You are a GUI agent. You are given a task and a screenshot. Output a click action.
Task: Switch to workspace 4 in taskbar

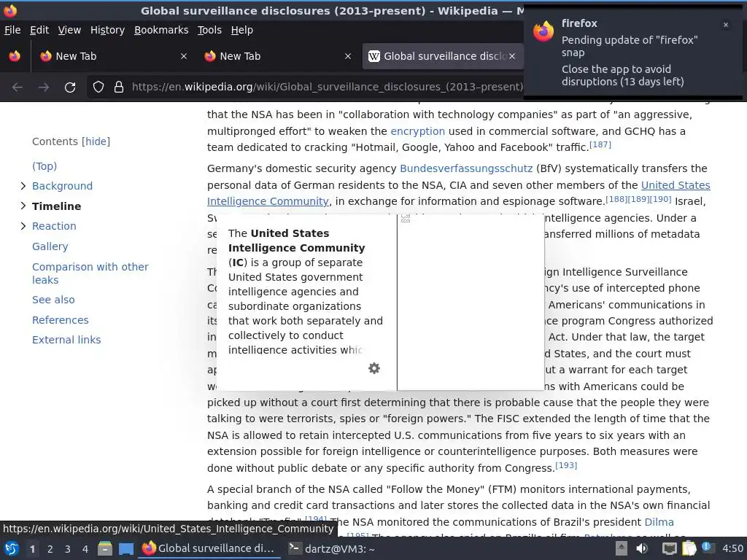tap(85, 549)
